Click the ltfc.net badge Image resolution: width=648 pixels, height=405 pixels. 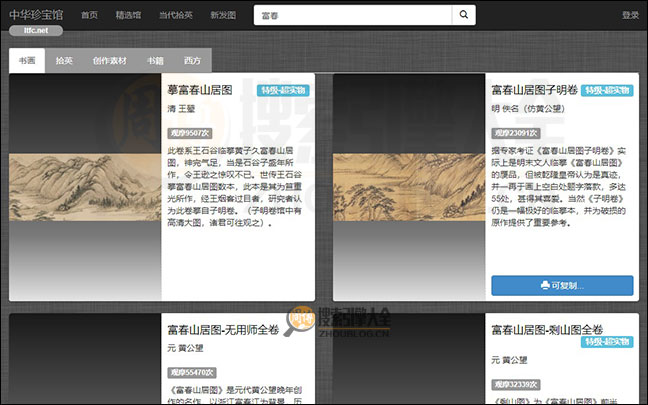pos(36,31)
